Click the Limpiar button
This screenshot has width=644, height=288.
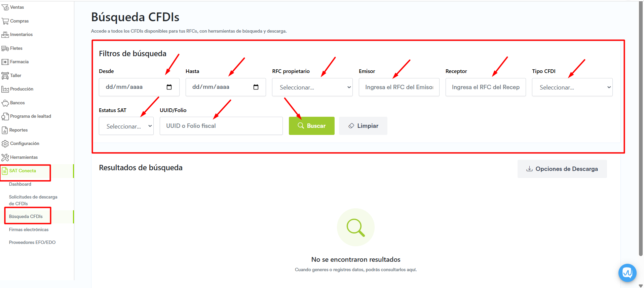363,126
